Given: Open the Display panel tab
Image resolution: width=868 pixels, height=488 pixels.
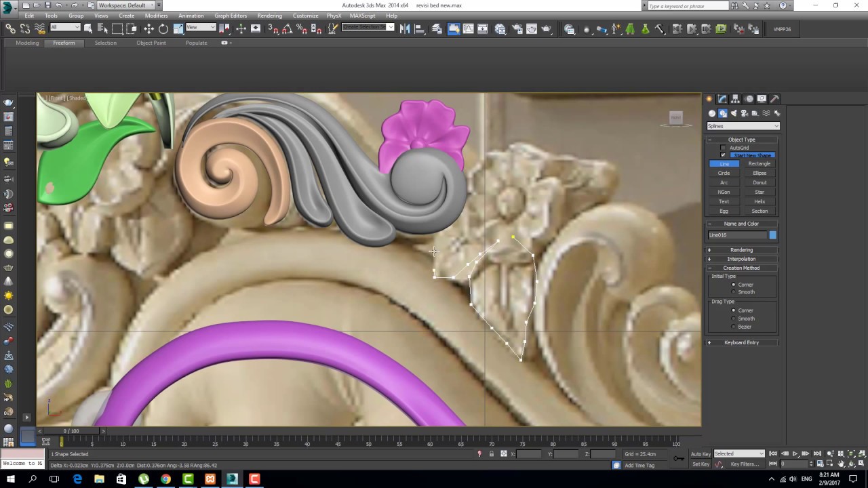Looking at the screenshot, I should pyautogui.click(x=762, y=99).
